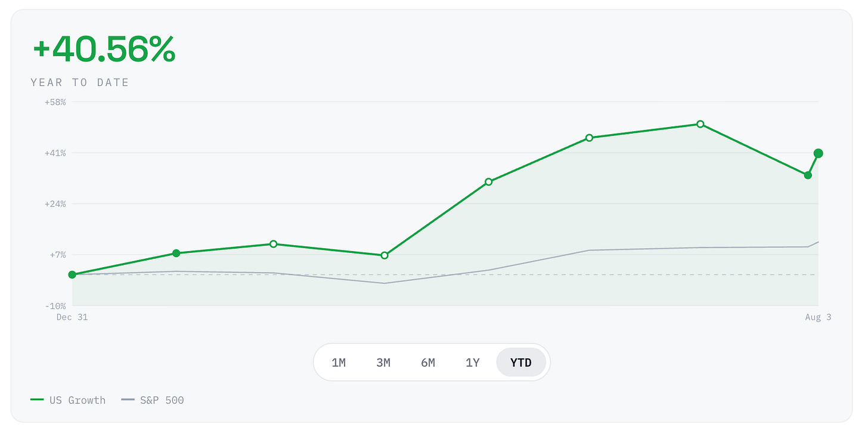This screenshot has height=427, width=868.
Task: Show the 1Y performance range
Action: [x=473, y=362]
